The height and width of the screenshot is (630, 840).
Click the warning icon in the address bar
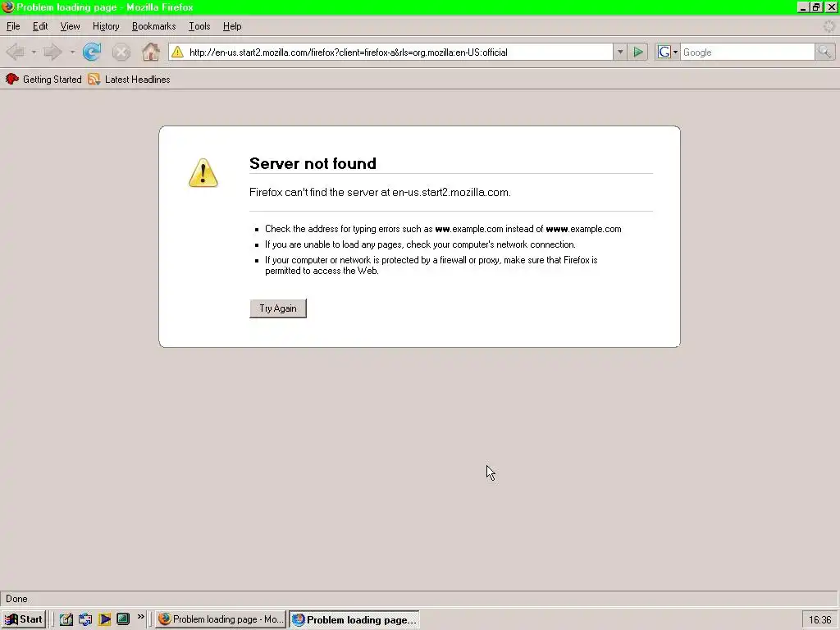(x=177, y=52)
